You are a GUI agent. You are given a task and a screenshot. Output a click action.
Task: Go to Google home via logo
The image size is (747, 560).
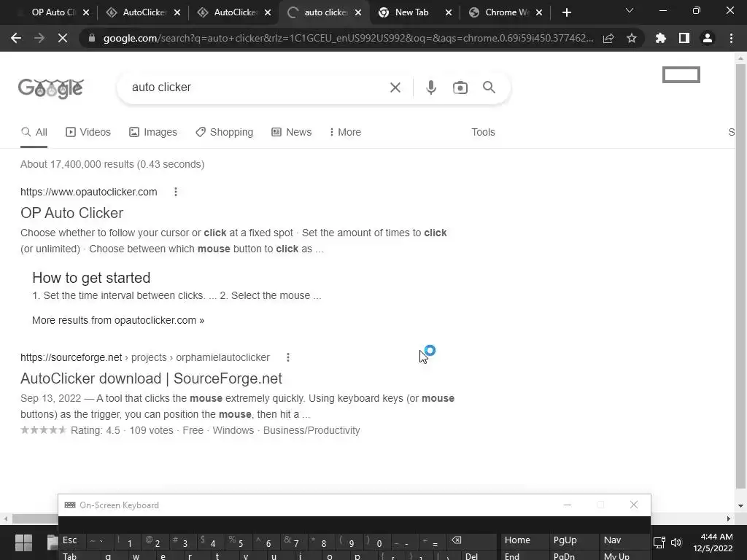tap(51, 88)
